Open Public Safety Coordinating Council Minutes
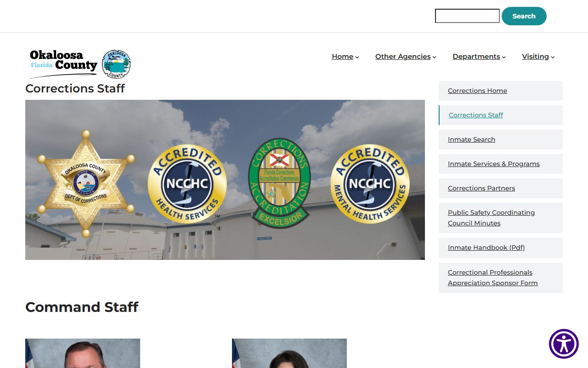Screen dimensions: 588x368 492,218
